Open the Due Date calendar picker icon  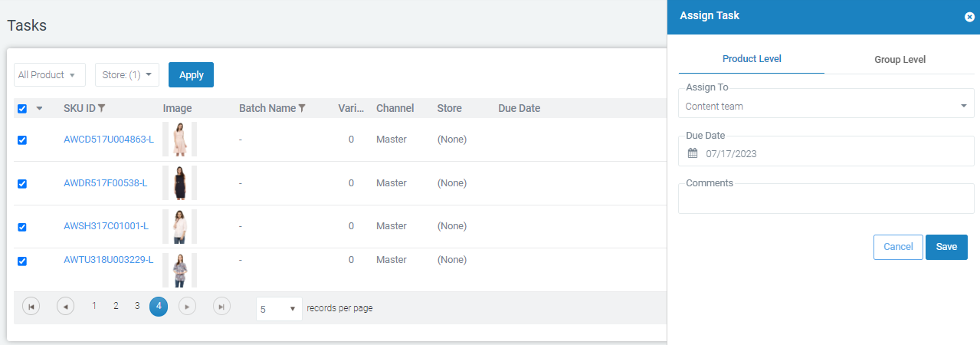pyautogui.click(x=693, y=153)
